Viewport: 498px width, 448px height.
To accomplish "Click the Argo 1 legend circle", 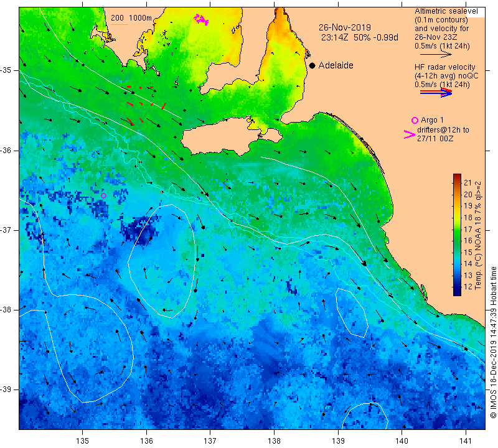I will 415,120.
